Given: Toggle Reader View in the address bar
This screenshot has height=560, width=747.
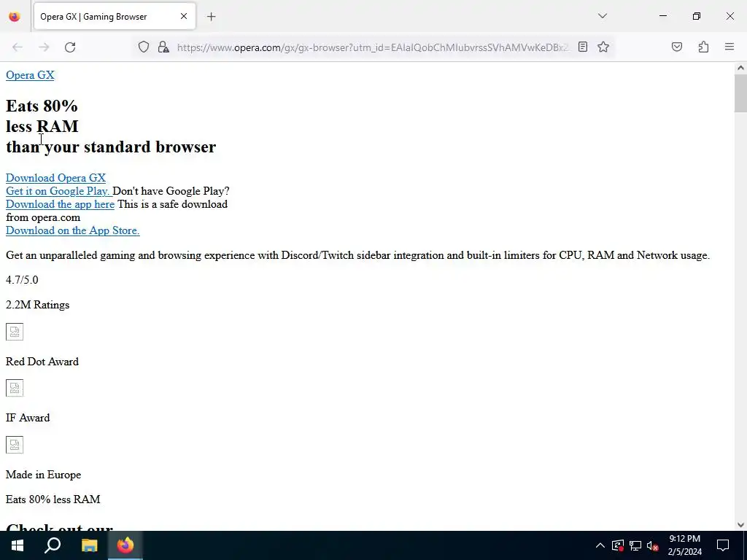Looking at the screenshot, I should coord(583,47).
